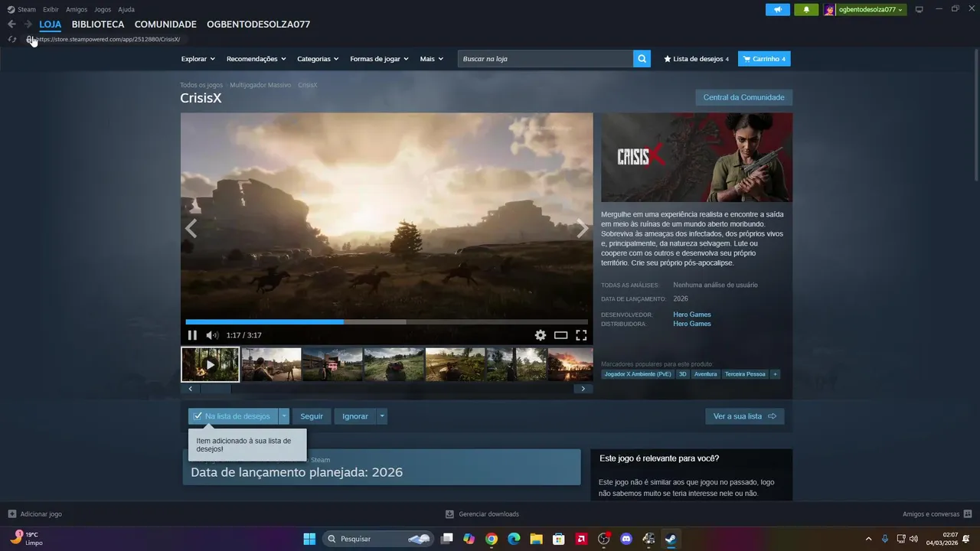Open account dropdown ogbentodesolza077
The image size is (980, 551).
864,9
